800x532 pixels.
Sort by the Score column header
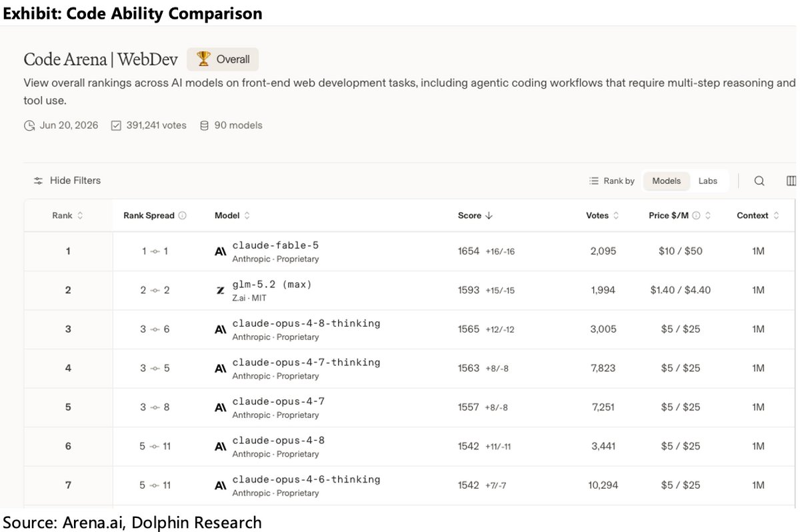[x=475, y=215]
